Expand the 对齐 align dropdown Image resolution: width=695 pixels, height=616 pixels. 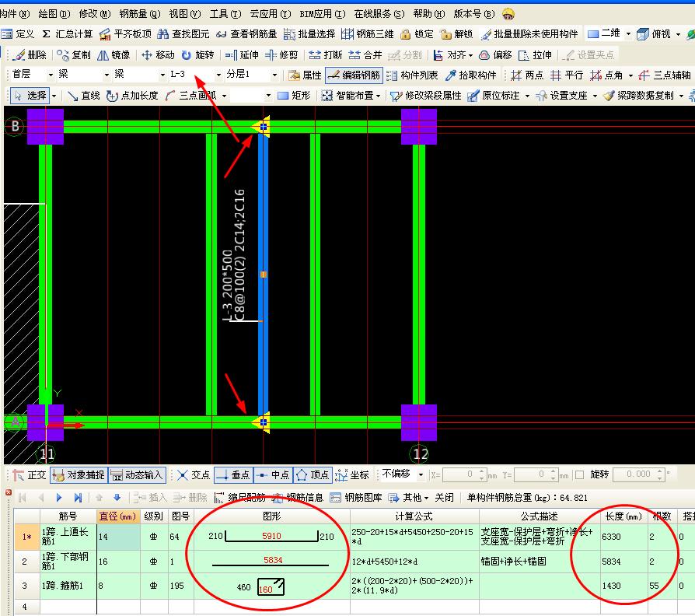(x=471, y=55)
